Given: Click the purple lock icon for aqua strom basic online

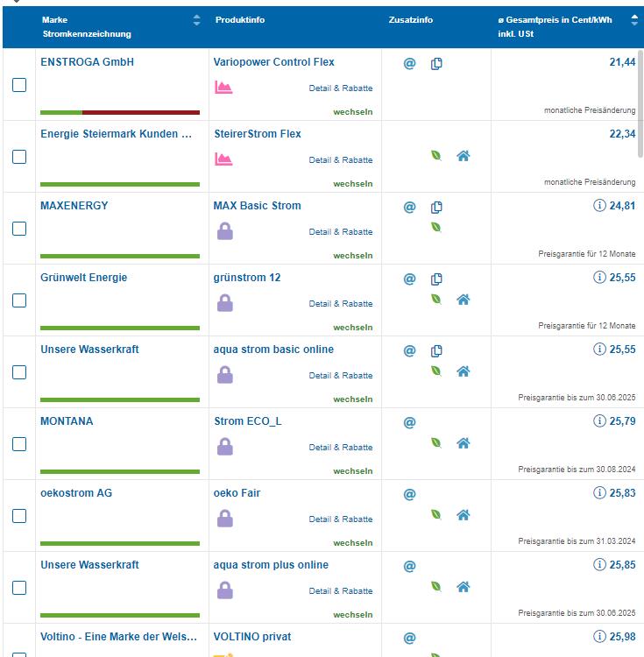Looking at the screenshot, I should click(225, 375).
